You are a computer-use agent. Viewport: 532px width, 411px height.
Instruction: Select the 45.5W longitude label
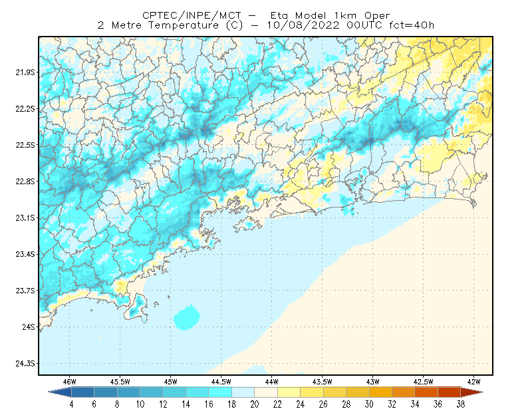pos(120,382)
